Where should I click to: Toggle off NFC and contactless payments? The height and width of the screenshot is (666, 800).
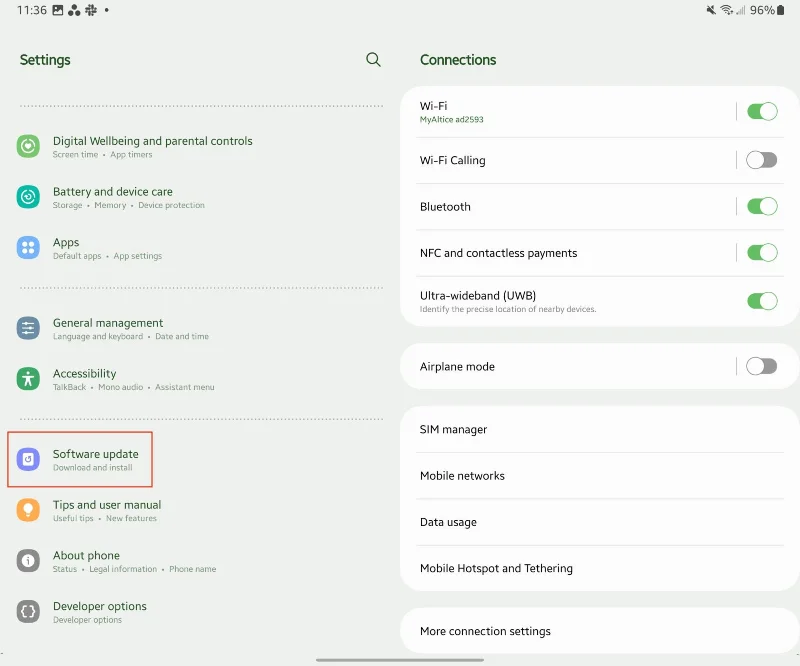coord(762,253)
